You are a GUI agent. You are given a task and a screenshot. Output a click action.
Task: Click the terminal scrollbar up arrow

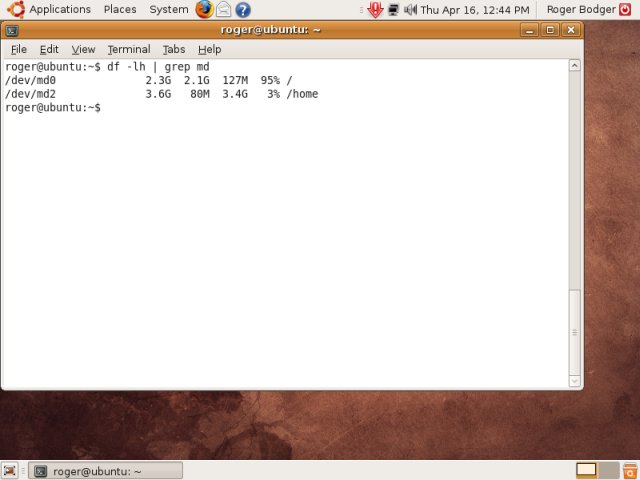(574, 65)
